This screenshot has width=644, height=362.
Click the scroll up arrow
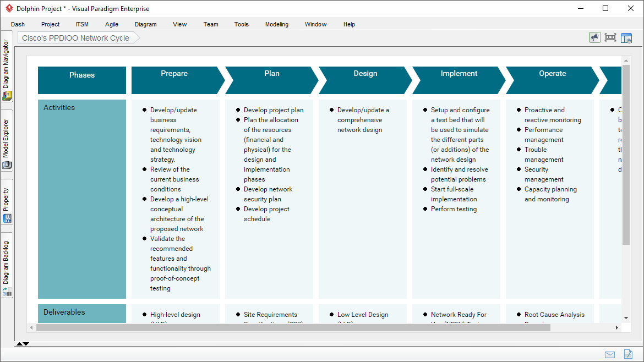click(626, 61)
